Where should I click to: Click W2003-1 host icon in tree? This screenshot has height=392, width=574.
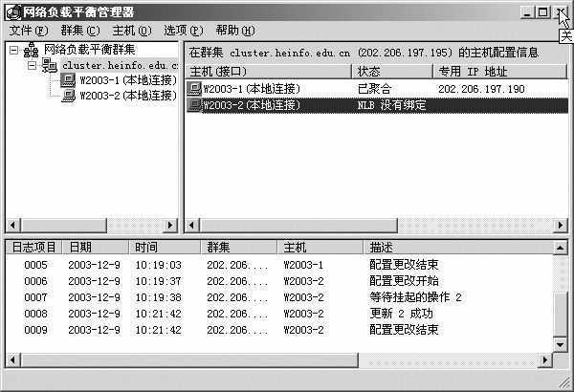[69, 80]
